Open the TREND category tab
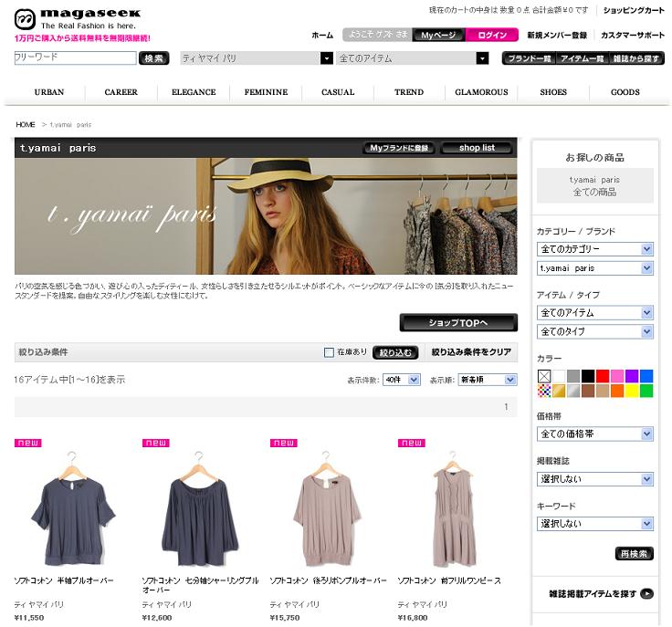This screenshot has height=627, width=672. 409,92
